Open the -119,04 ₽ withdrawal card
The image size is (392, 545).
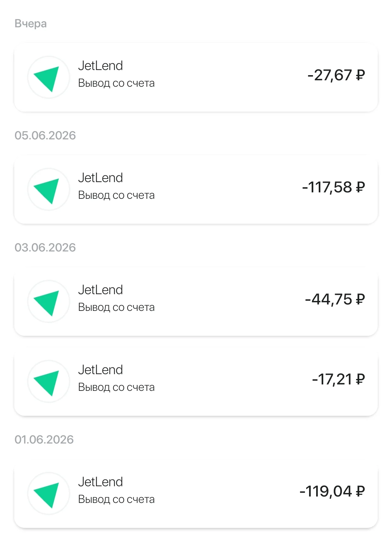coord(196,494)
